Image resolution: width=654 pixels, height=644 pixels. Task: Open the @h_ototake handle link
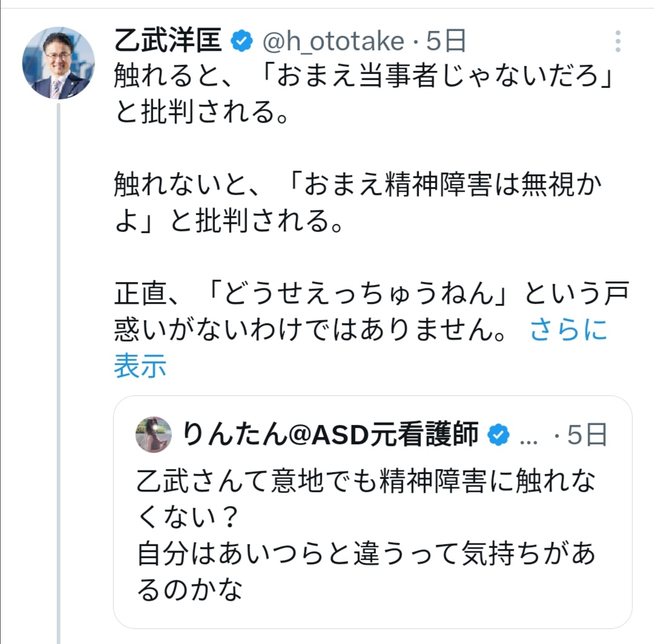coord(332,42)
